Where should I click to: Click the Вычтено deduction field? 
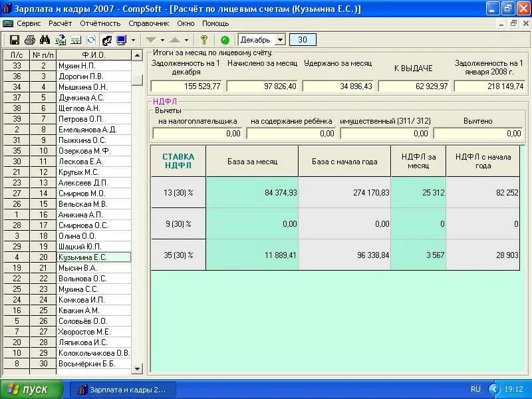478,134
